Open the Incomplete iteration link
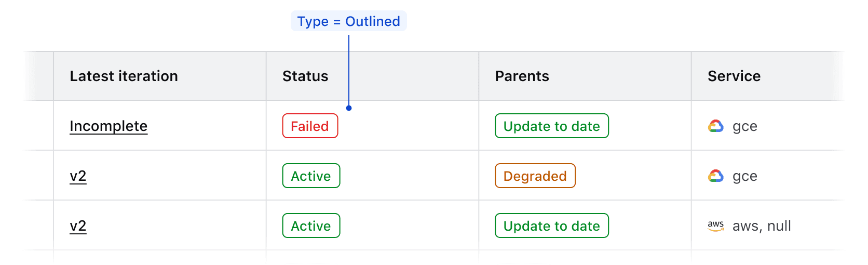 tap(108, 126)
